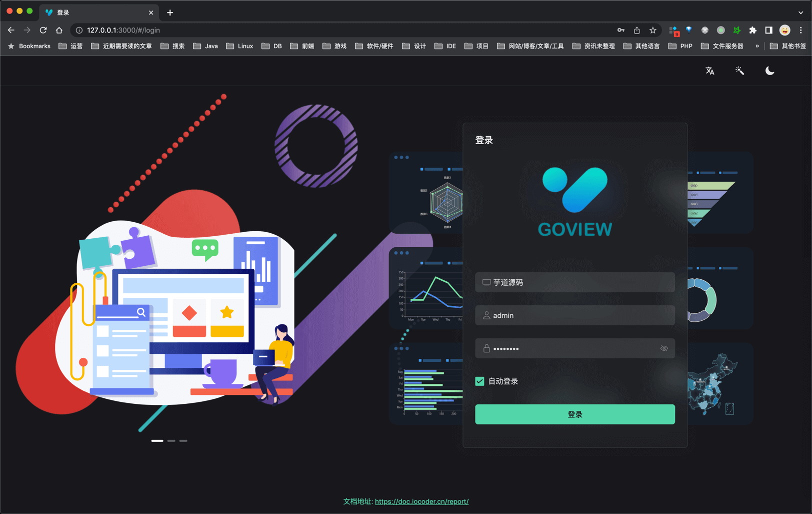Screen dimensions: 812x514
Task: Open the 其他语言 bookmark folder
Action: 641,46
